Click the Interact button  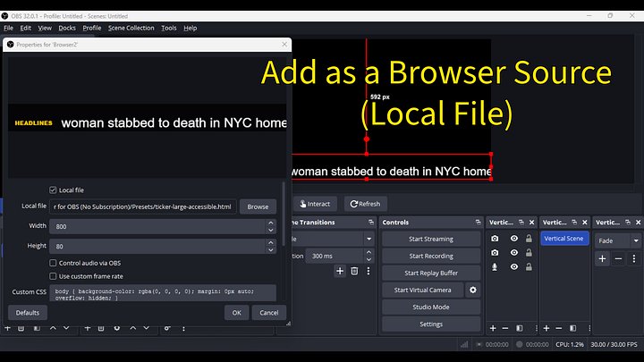pos(315,204)
